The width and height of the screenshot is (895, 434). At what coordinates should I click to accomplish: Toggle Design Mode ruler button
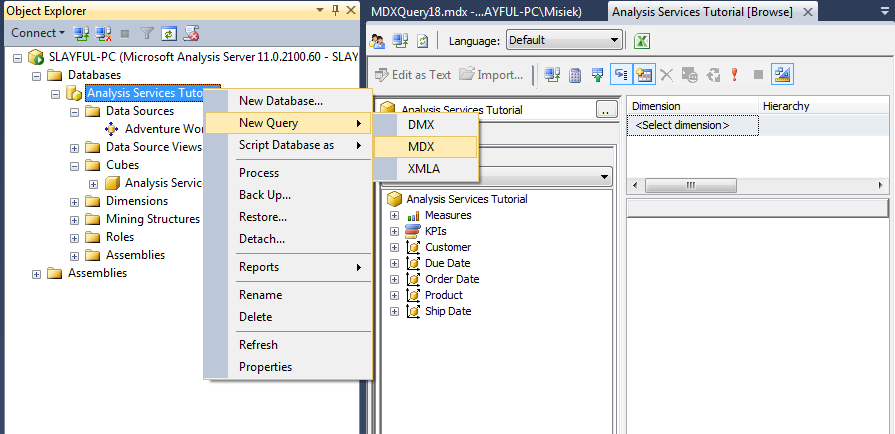point(782,75)
